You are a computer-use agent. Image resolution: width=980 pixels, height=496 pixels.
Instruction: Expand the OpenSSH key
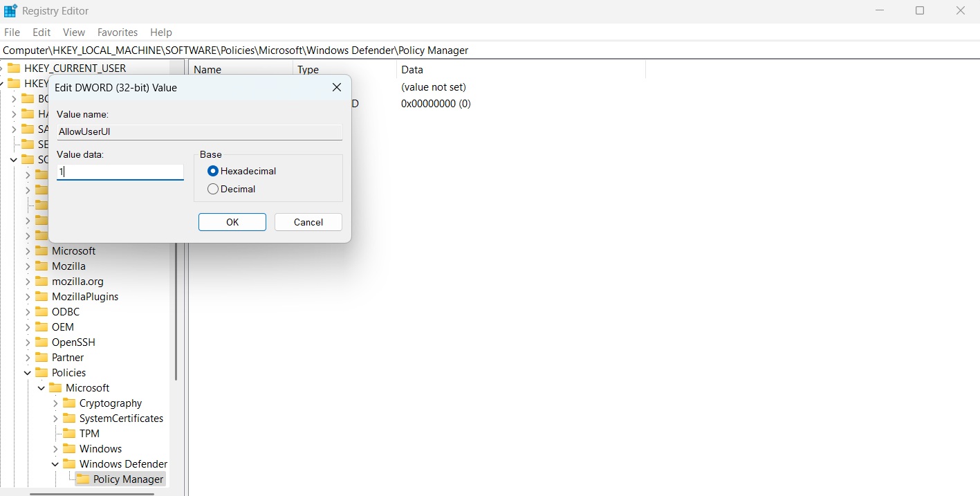pos(28,342)
